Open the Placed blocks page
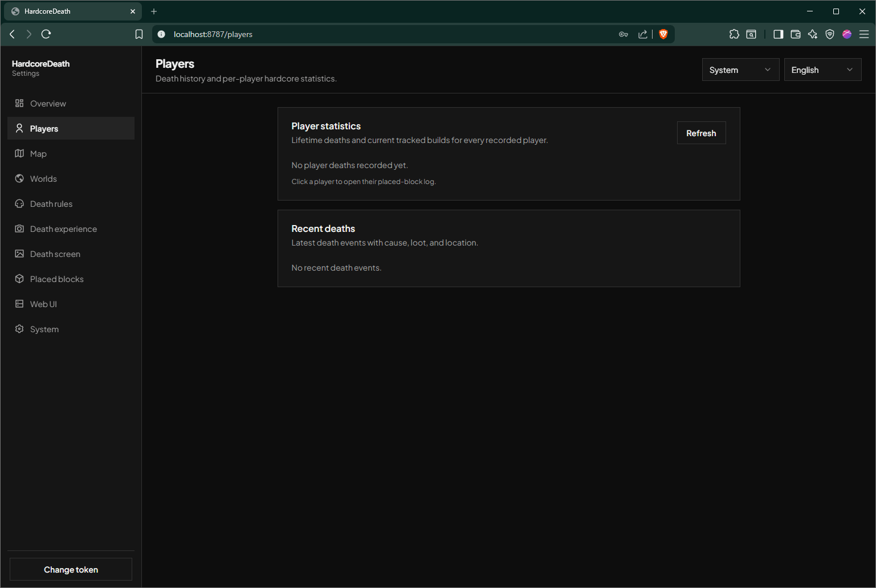This screenshot has width=876, height=588. click(x=71, y=279)
